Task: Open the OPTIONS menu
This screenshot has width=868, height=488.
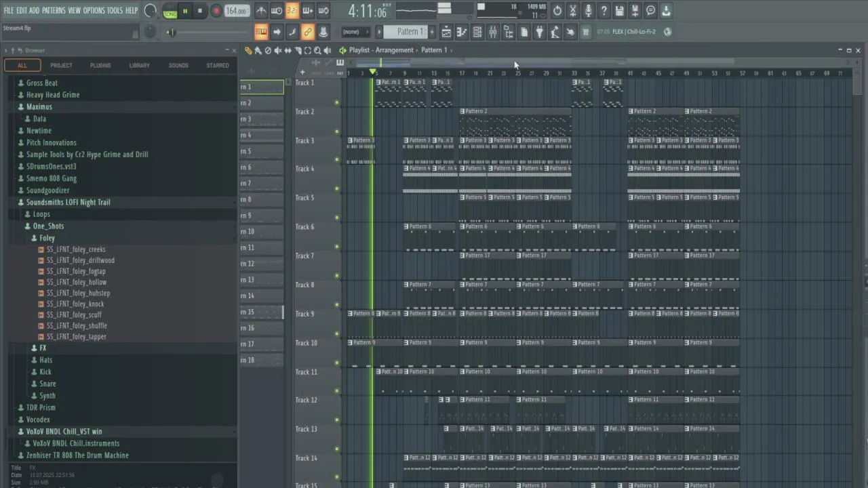Action: [94, 10]
